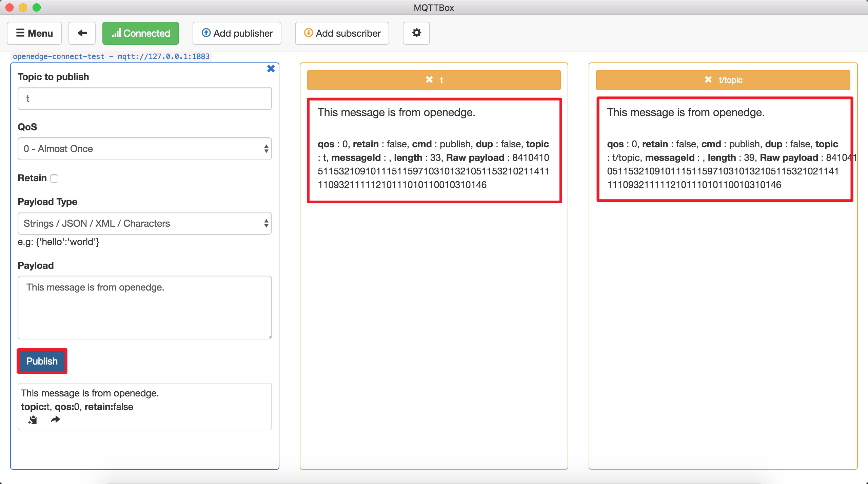Click Add subscriber
The width and height of the screenshot is (868, 484).
point(342,33)
